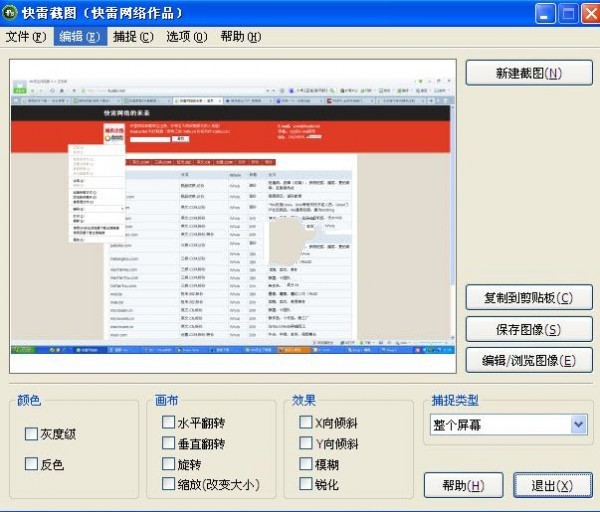600x512 pixels.
Task: Open the 帮助(H) menu in the menu bar
Action: coord(241,37)
